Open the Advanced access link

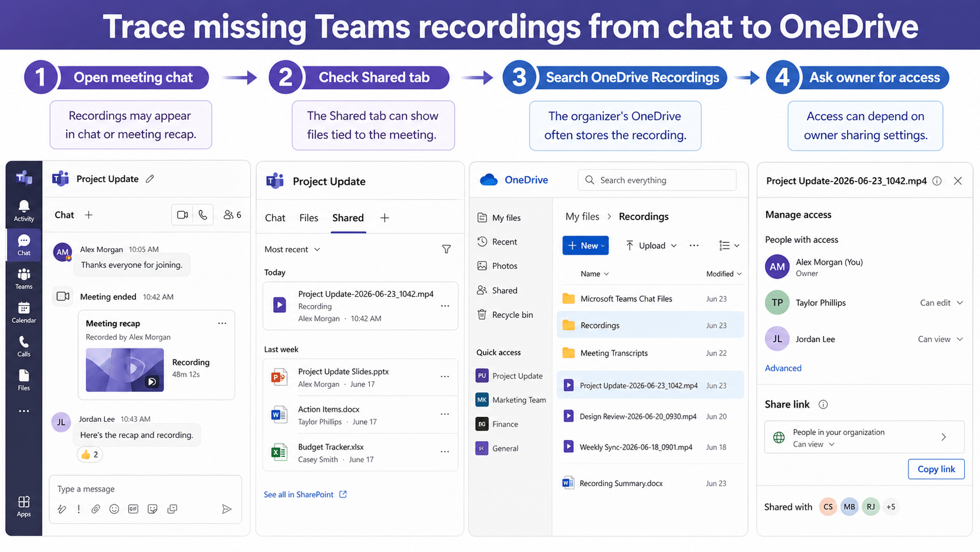[783, 368]
